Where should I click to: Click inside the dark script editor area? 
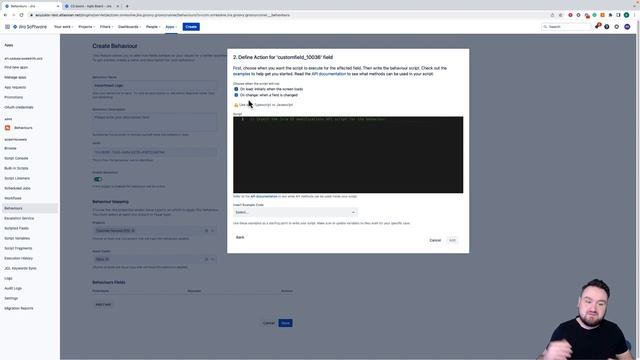tap(348, 155)
